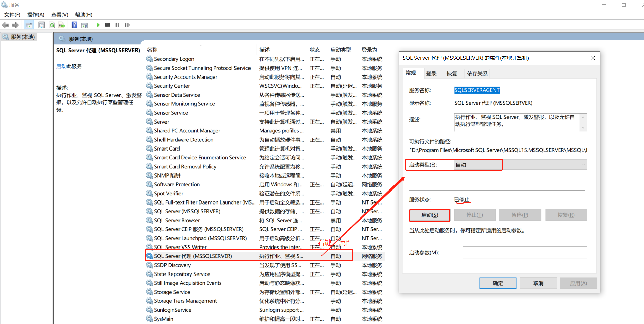Click the 取消 button
Viewport: 644px width, 324px height.
coord(538,283)
